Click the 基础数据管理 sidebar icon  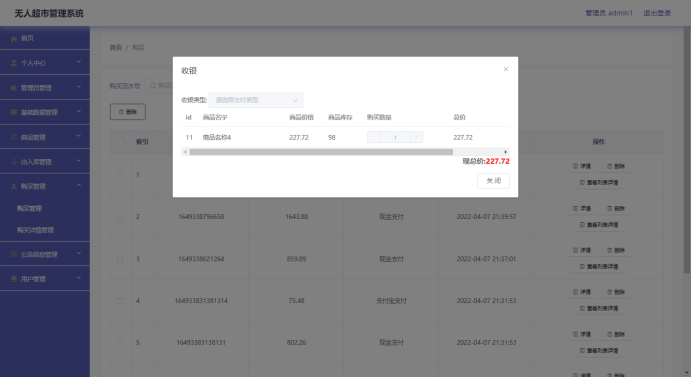coord(14,112)
